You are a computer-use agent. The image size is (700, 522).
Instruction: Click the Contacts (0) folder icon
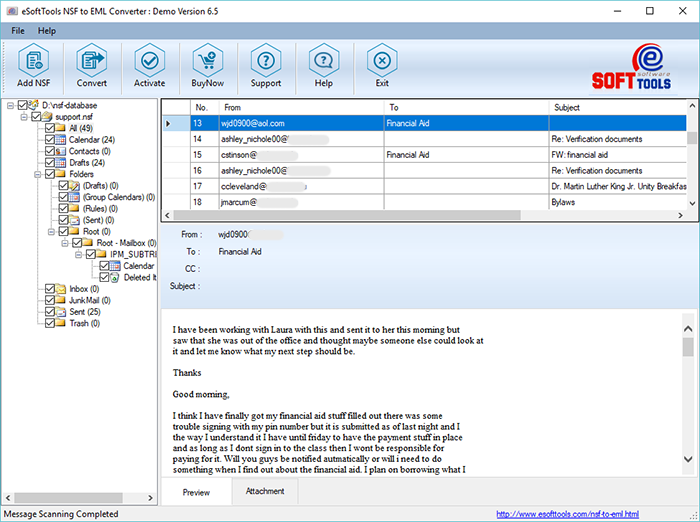tap(61, 151)
